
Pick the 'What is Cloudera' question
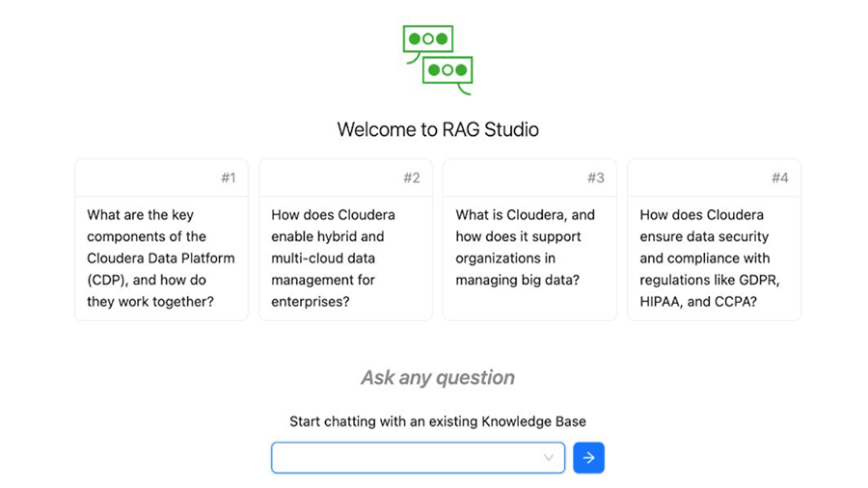[x=529, y=247]
